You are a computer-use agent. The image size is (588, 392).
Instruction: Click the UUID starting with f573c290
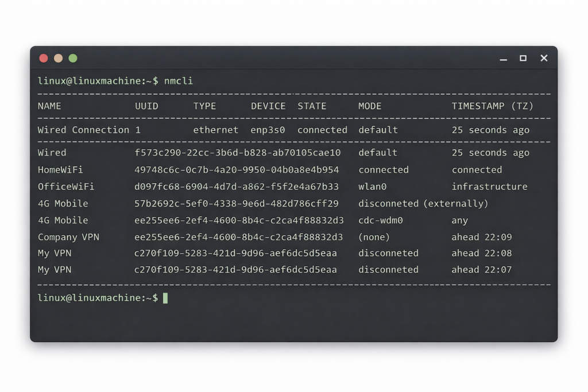pos(237,153)
